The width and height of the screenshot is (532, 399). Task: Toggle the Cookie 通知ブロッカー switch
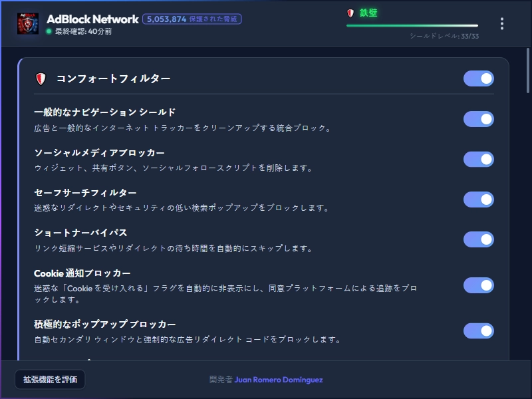478,285
